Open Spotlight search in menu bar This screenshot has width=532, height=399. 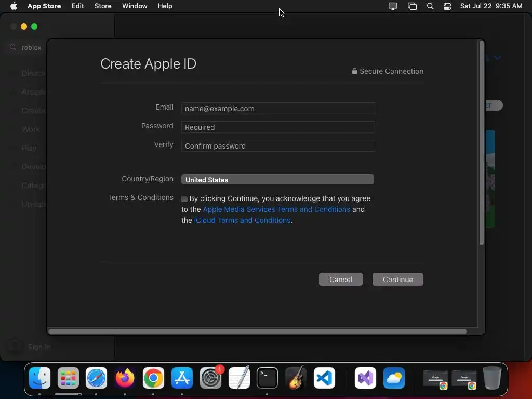(430, 6)
